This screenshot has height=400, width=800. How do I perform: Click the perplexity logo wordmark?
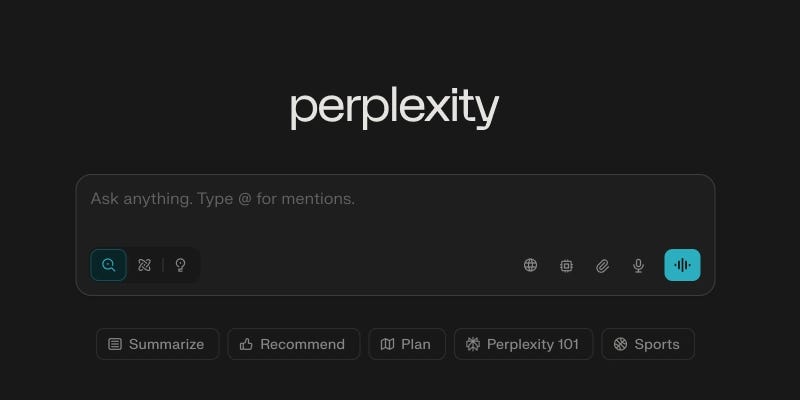coord(394,108)
